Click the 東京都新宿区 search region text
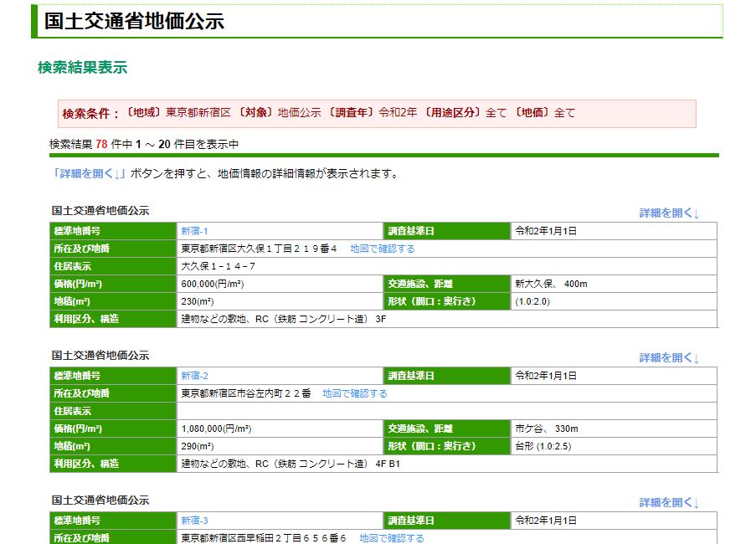This screenshot has width=756, height=544. click(198, 112)
